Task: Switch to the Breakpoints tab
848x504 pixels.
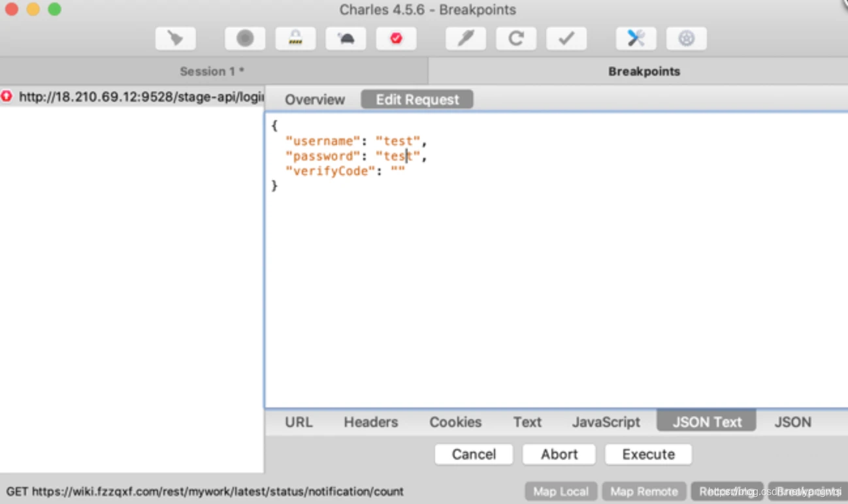Action: click(x=644, y=71)
